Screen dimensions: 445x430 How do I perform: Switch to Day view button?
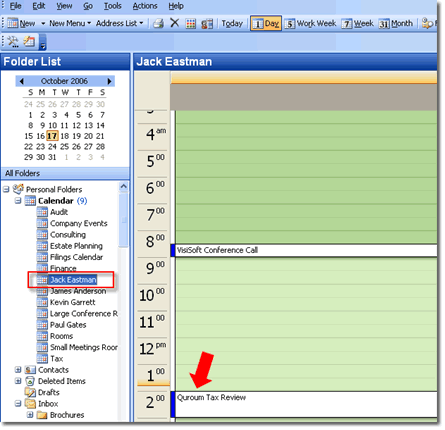point(266,23)
